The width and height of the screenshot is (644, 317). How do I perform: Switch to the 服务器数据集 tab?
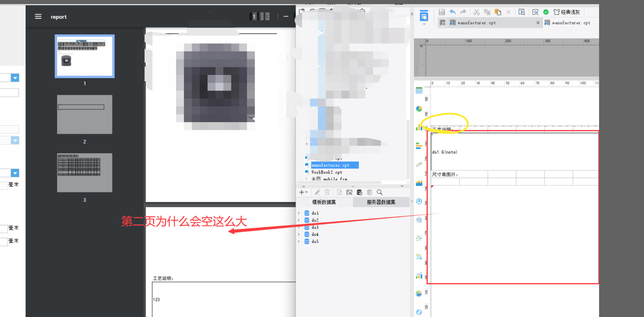[381, 202]
